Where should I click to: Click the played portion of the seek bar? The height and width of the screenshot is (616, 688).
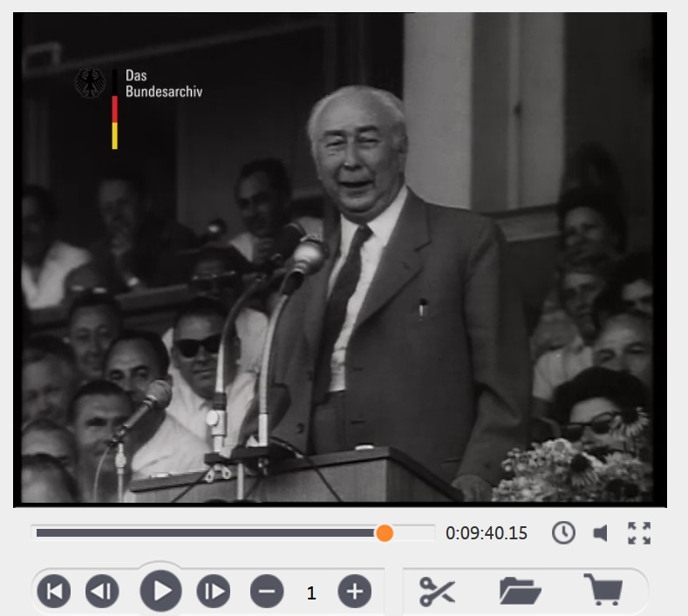tap(206, 532)
